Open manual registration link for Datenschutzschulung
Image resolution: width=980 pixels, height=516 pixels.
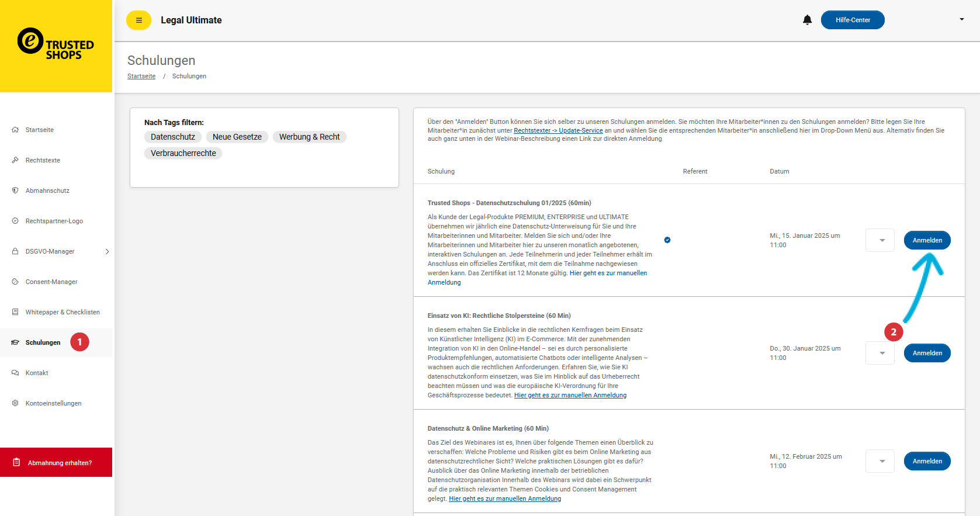point(608,273)
